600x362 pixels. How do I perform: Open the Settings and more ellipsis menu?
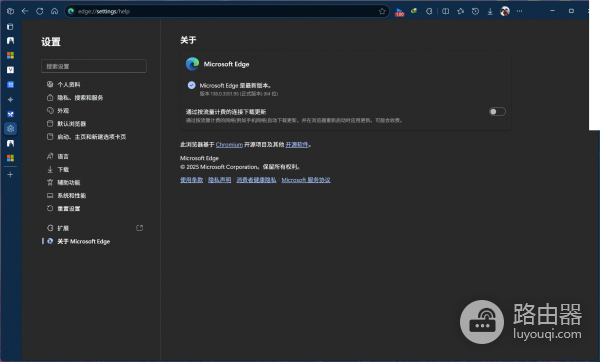coord(519,11)
